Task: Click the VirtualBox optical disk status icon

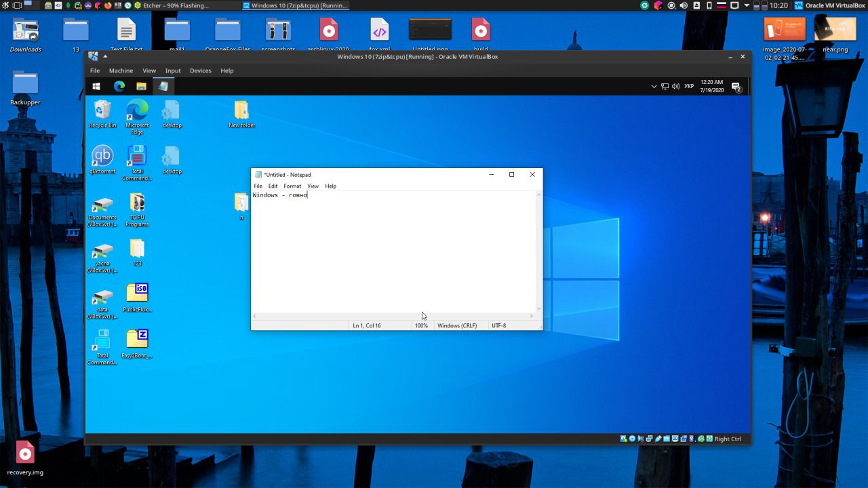Action: (632, 439)
